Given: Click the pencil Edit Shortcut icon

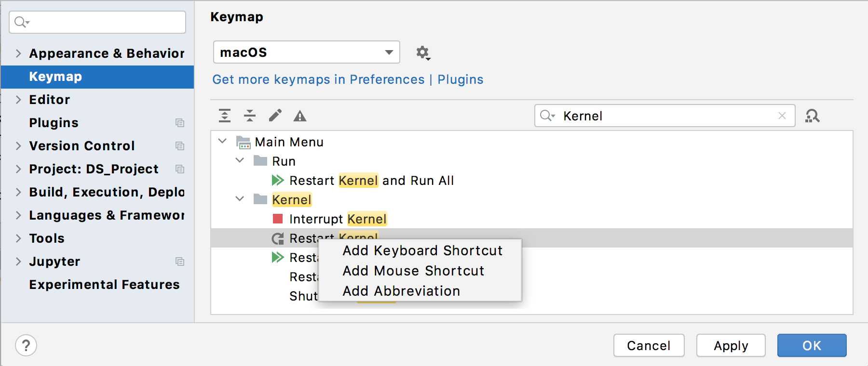Looking at the screenshot, I should [x=275, y=116].
